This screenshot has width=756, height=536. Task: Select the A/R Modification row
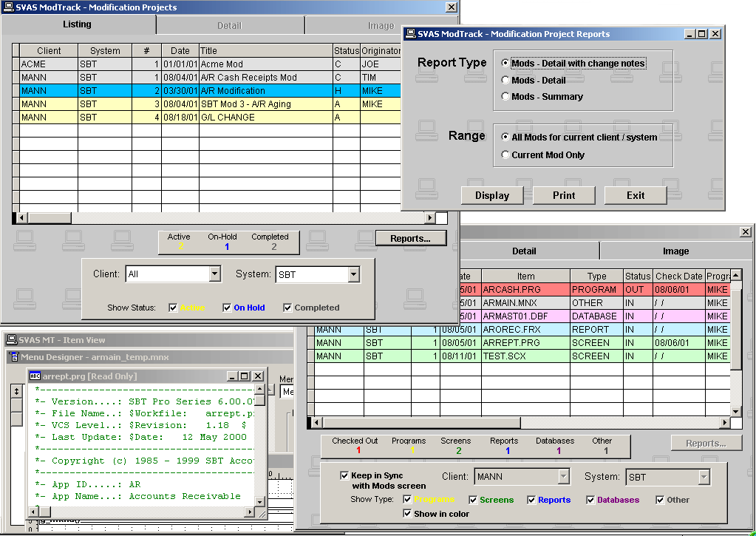pos(210,91)
